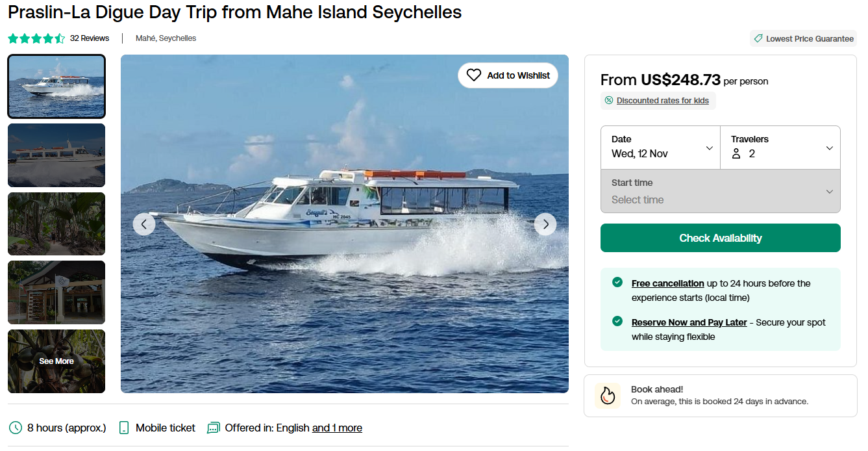This screenshot has width=868, height=451.
Task: Open the Date dropdown showing Wed, 12 Nov
Action: click(660, 148)
